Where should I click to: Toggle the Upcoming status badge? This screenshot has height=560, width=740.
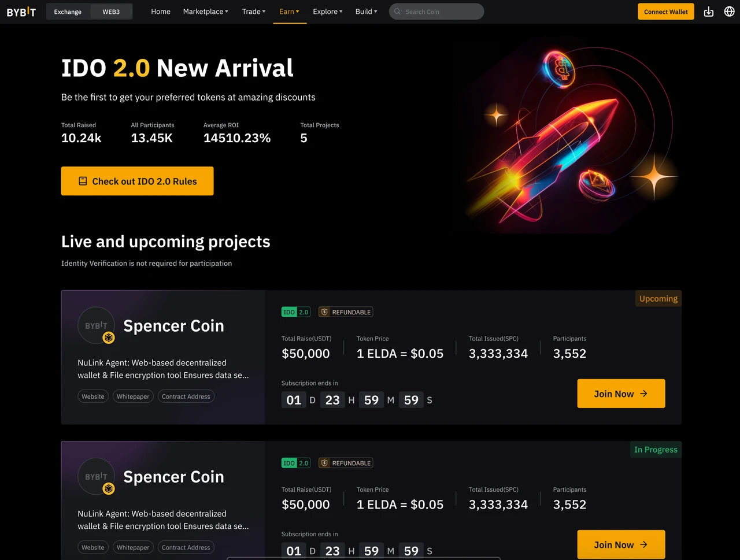[x=658, y=298]
